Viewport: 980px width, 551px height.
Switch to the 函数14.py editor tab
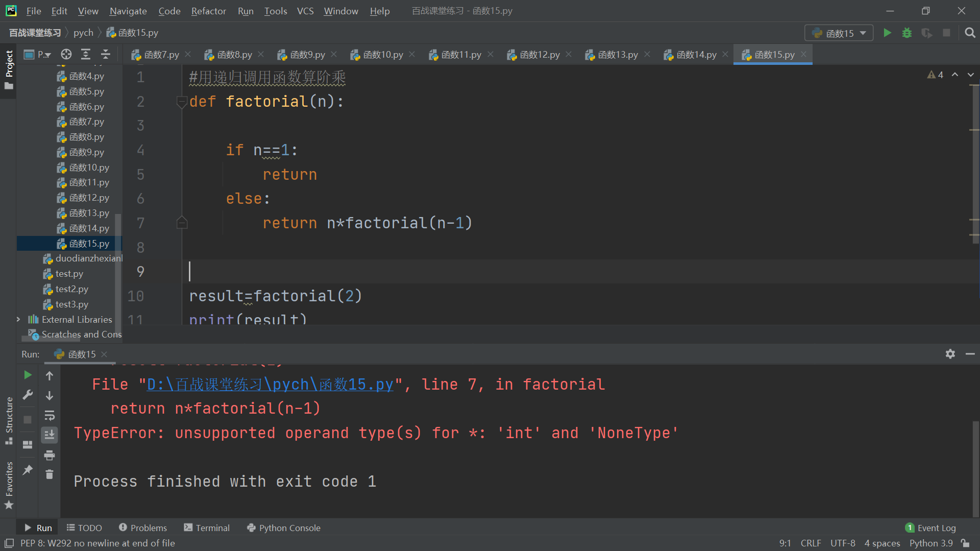tap(696, 55)
